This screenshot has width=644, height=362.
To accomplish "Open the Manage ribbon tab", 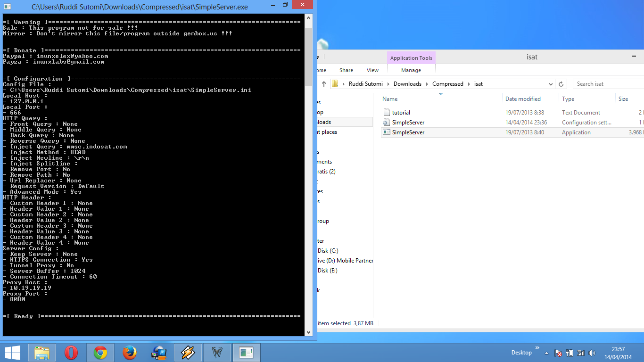I will (x=411, y=70).
